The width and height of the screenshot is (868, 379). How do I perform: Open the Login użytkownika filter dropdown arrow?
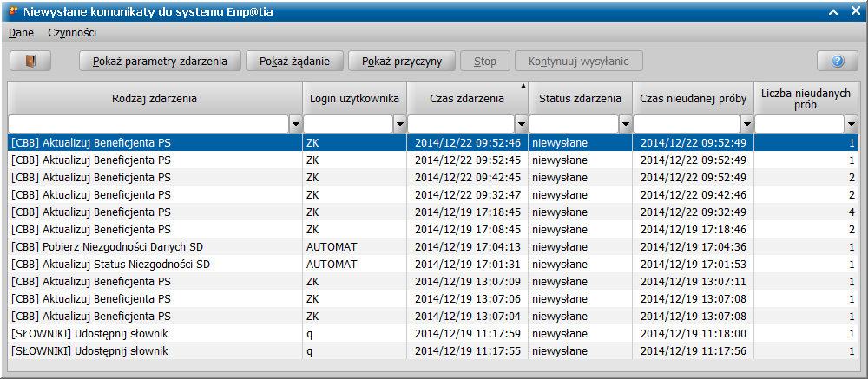[x=399, y=125]
